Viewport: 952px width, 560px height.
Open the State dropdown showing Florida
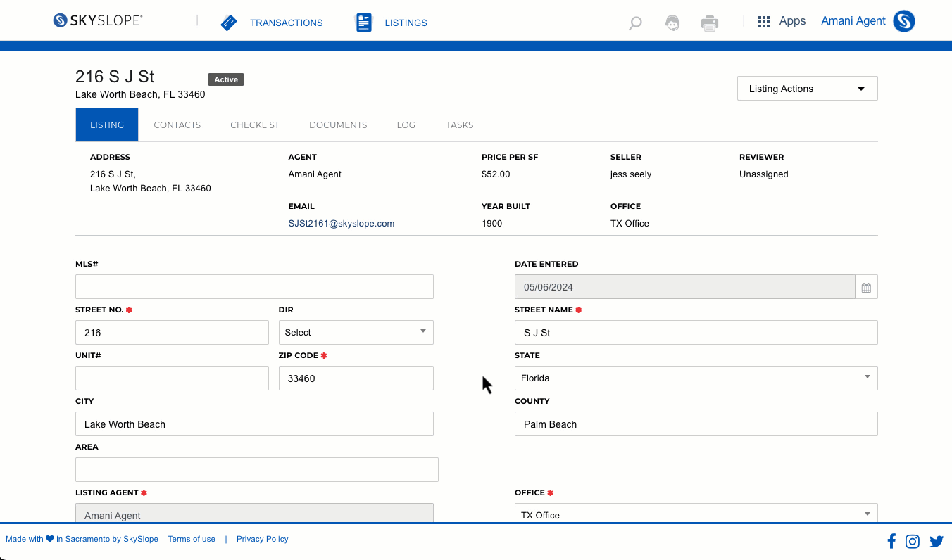[x=696, y=378]
